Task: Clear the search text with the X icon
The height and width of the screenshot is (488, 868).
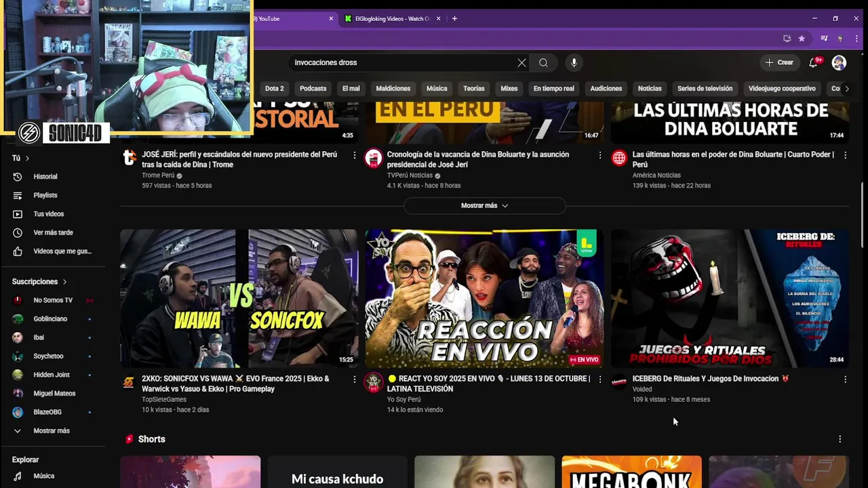Action: point(521,62)
